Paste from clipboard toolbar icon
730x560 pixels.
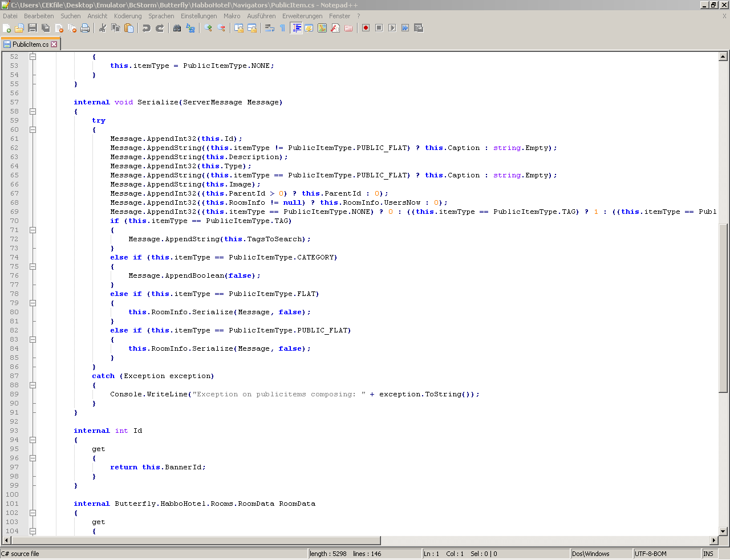pyautogui.click(x=129, y=28)
